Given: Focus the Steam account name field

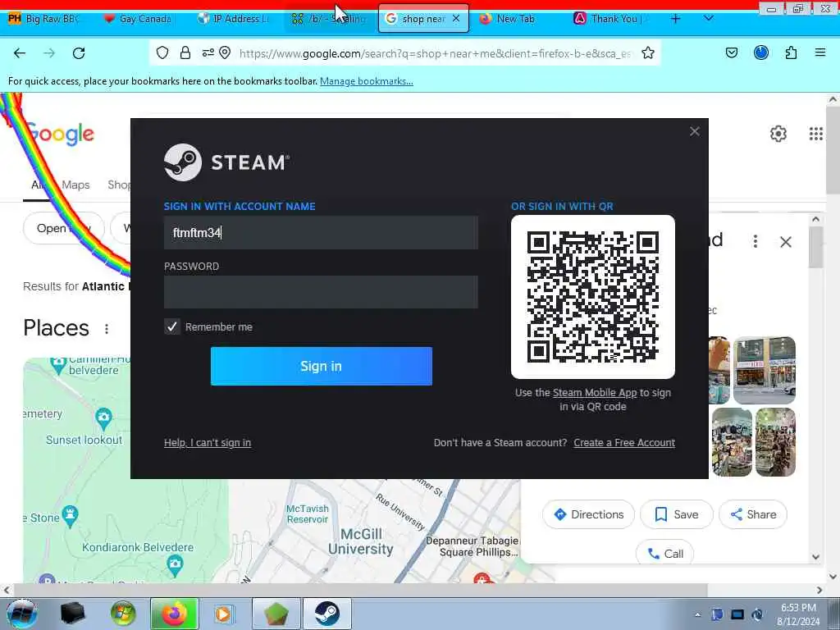Looking at the screenshot, I should (x=321, y=232).
